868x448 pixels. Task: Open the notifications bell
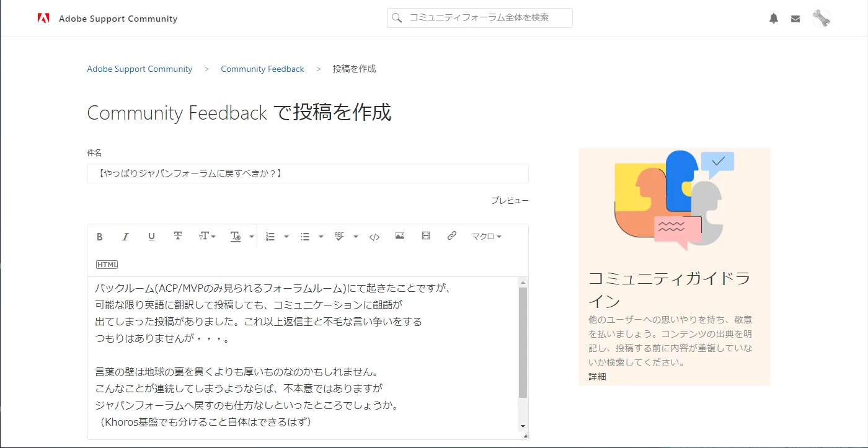tap(774, 19)
